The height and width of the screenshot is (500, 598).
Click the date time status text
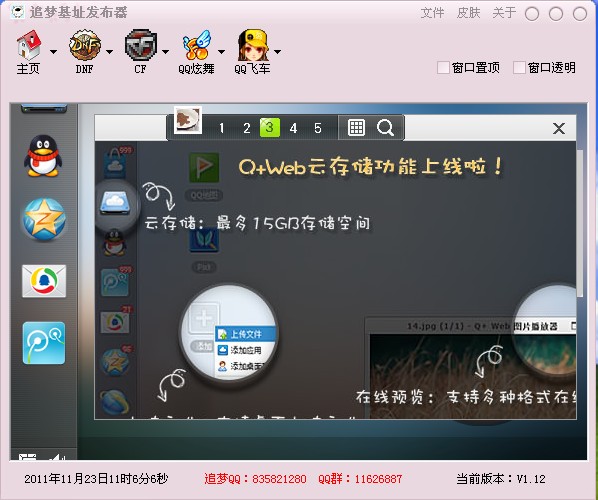(x=96, y=479)
